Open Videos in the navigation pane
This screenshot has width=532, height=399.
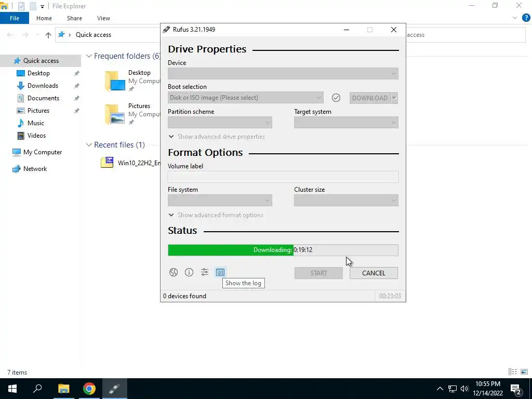coord(36,136)
